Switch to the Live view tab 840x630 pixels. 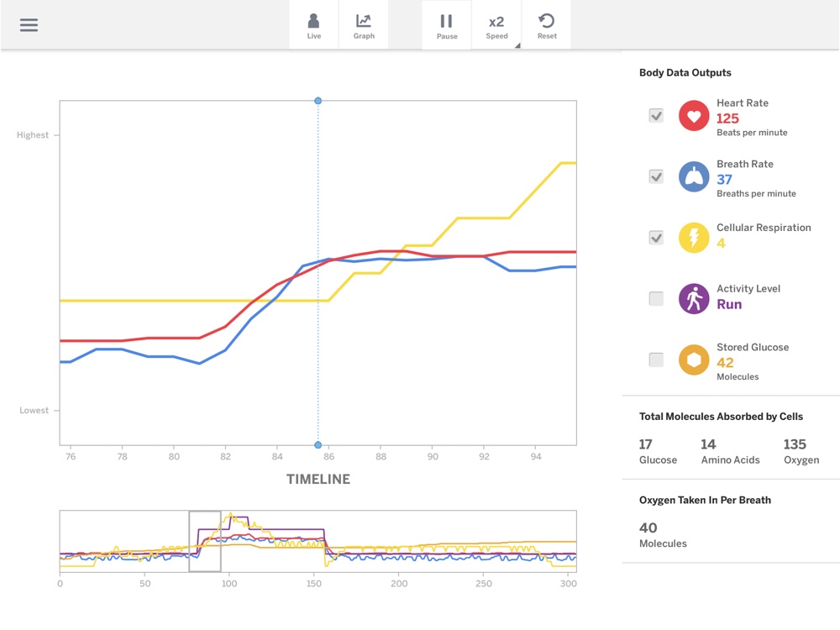(x=314, y=25)
